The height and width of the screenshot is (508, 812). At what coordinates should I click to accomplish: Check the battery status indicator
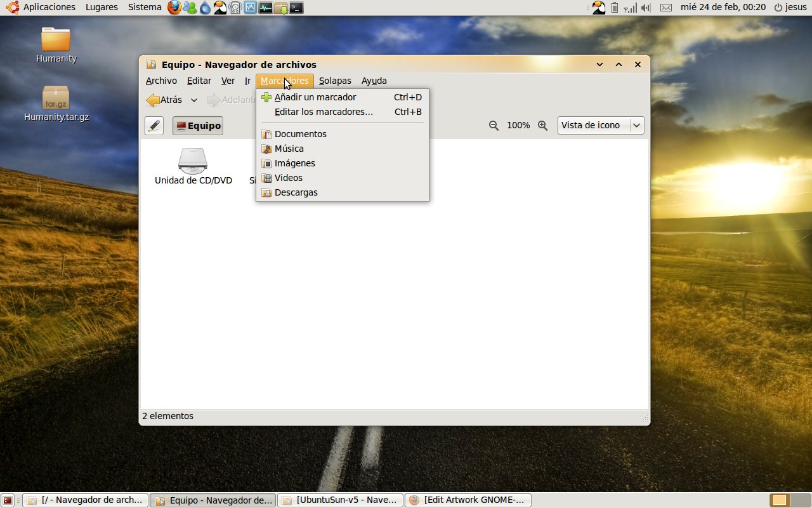click(x=615, y=8)
